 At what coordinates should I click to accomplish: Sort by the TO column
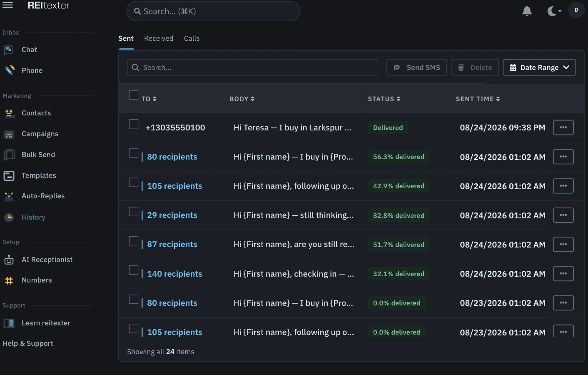[149, 99]
